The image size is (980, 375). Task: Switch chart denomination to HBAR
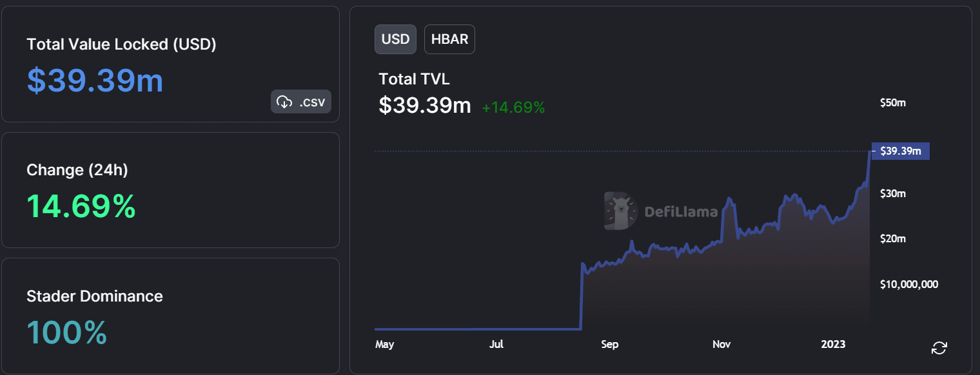pos(449,39)
